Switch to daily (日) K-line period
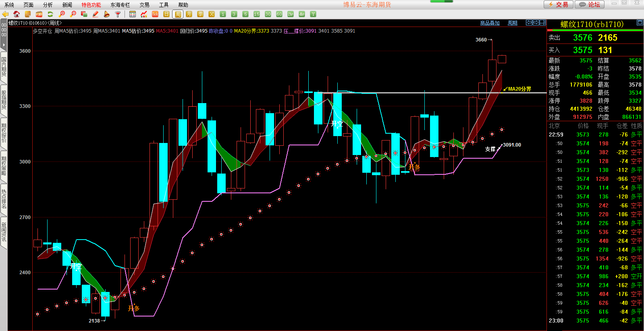The width and height of the screenshot is (644, 331). (166, 14)
